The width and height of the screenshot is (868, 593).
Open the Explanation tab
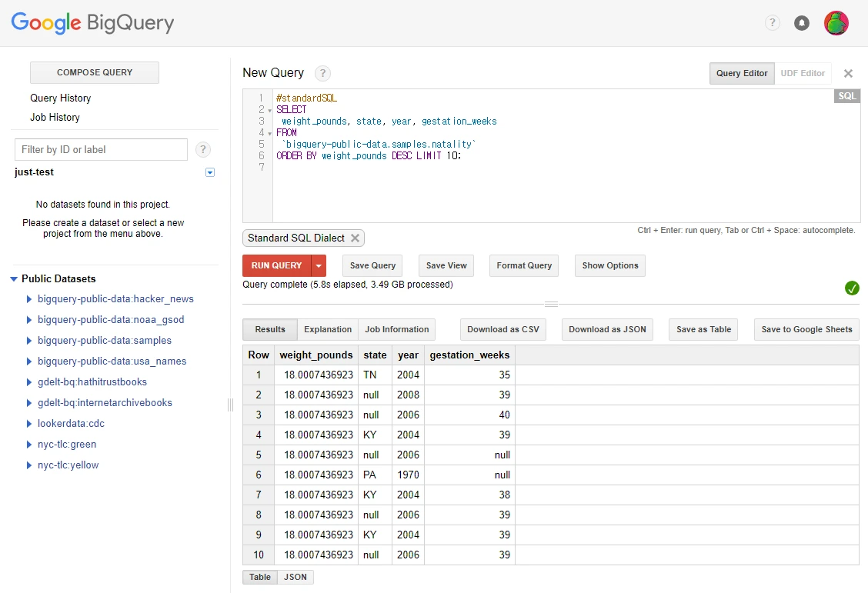point(328,329)
